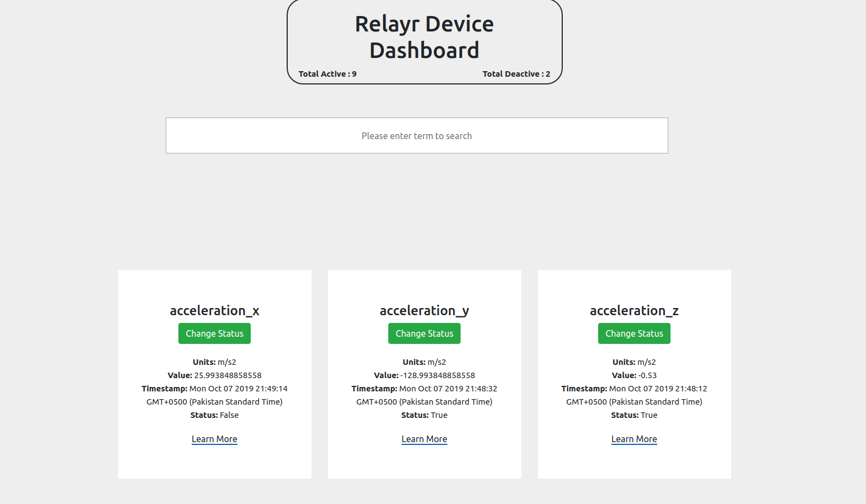
Task: Select the acceleration_z card title
Action: tap(634, 311)
